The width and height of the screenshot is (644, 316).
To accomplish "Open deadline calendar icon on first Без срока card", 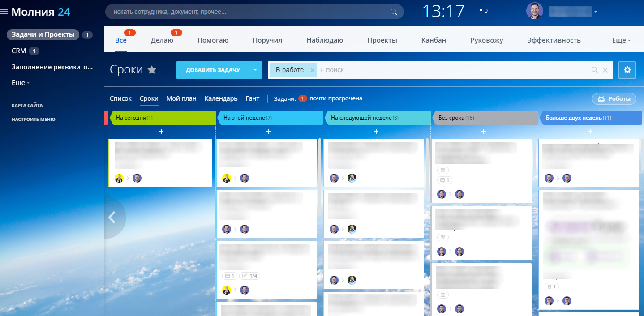I will [443, 170].
